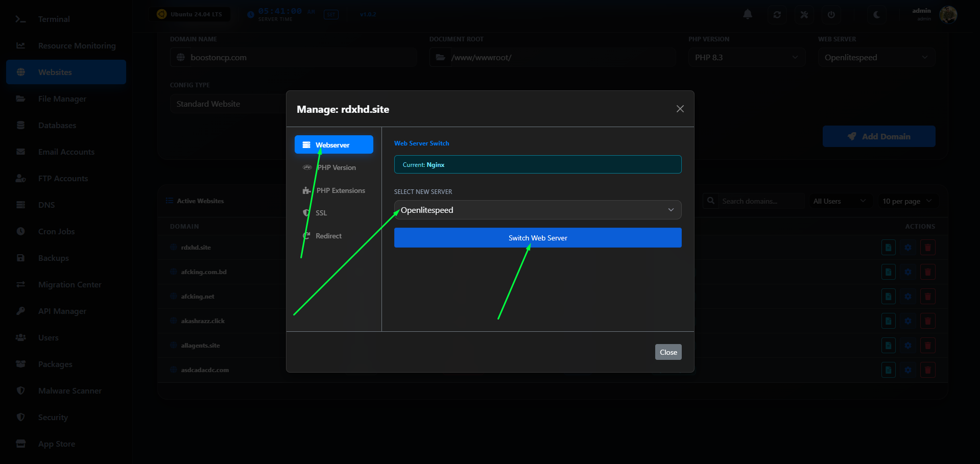Image resolution: width=980 pixels, height=464 pixels.
Task: Click the red trash icon for rdxhd.site
Action: 927,248
